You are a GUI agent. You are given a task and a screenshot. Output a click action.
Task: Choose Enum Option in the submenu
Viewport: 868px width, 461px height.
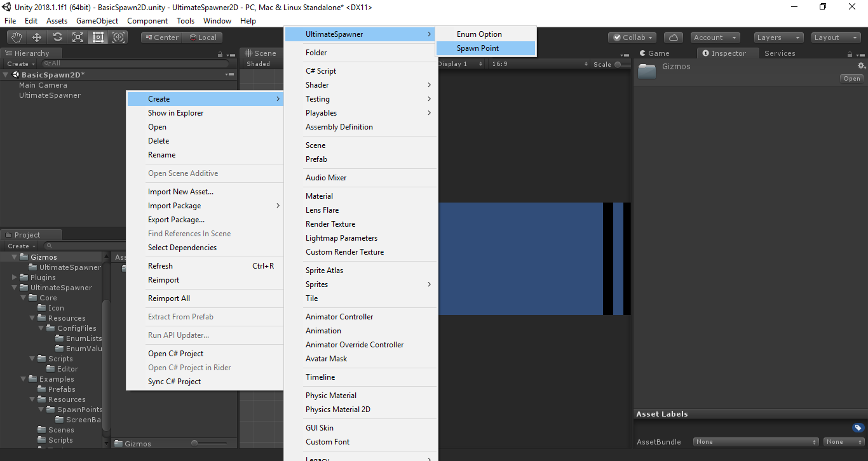pyautogui.click(x=486, y=34)
